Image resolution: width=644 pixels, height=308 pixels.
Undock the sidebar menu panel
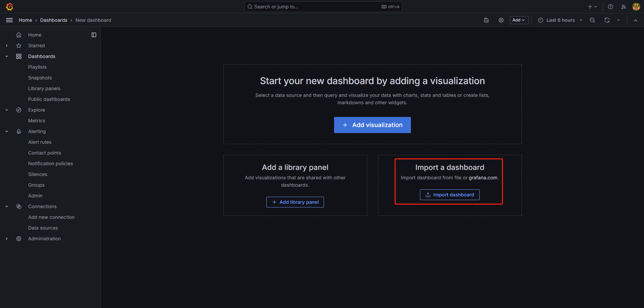coord(94,35)
